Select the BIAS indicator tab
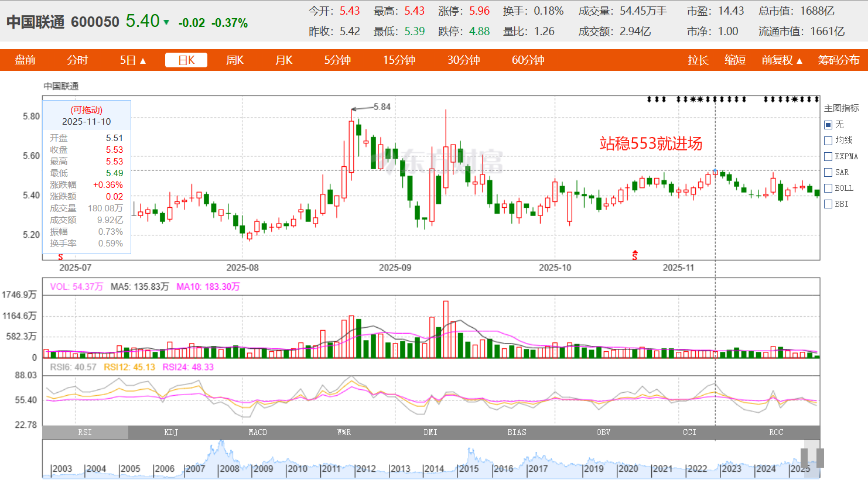Viewport: 868px width, 490px height. tap(517, 432)
